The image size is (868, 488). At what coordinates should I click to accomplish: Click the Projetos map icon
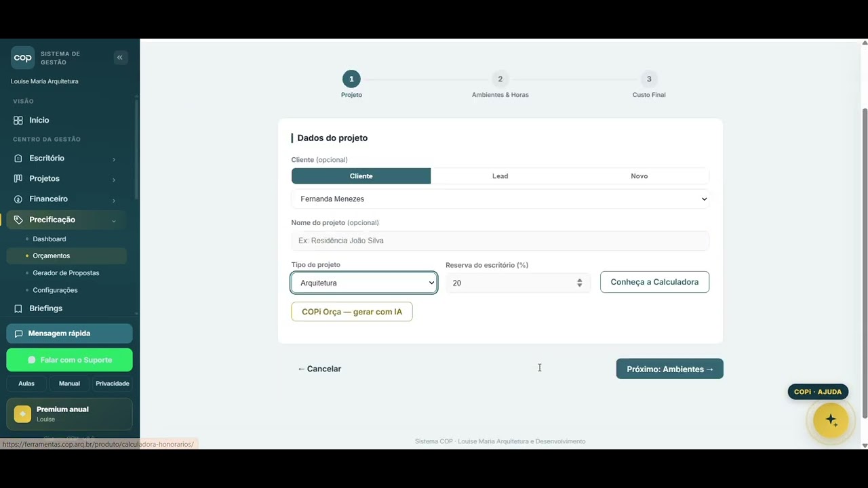click(18, 178)
